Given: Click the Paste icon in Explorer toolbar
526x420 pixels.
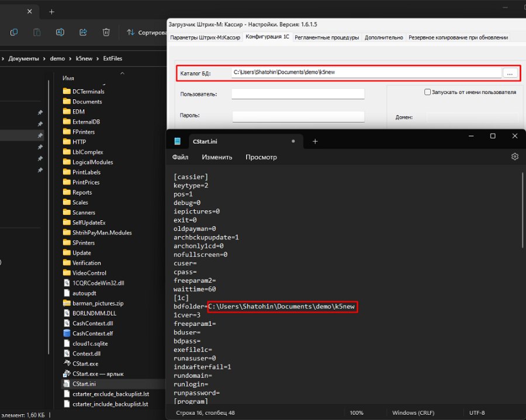Looking at the screenshot, I should 37,32.
